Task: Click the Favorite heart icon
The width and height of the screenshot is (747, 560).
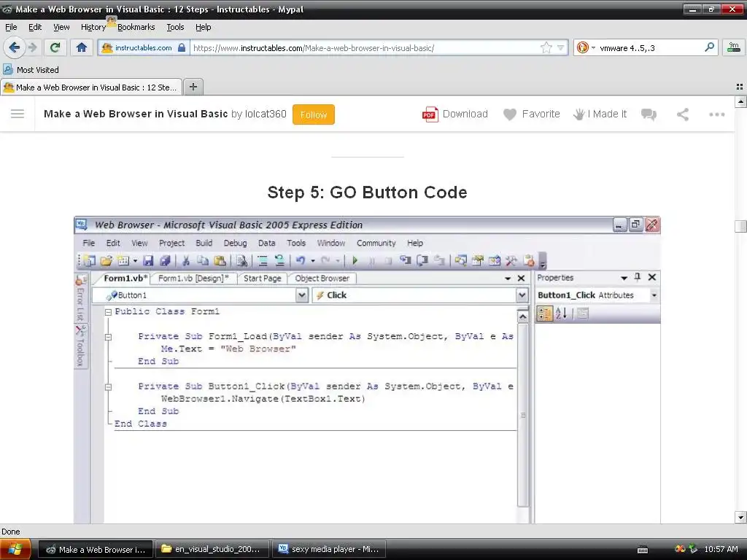Action: click(x=510, y=114)
